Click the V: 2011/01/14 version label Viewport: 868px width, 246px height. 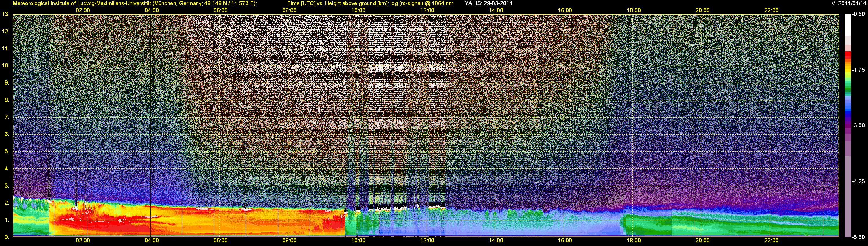click(848, 3)
